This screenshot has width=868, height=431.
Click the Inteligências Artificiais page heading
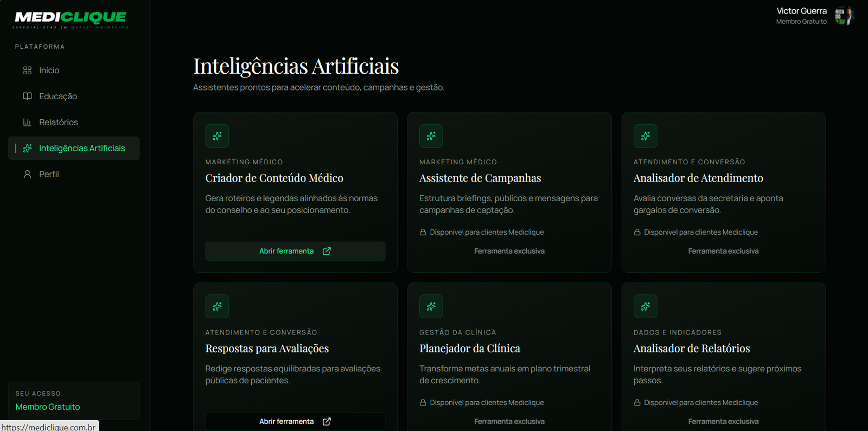point(296,66)
